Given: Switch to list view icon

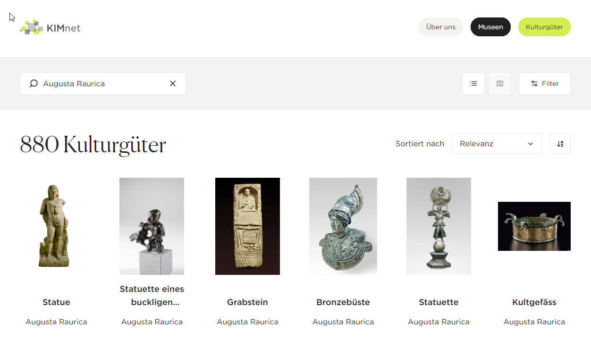Looking at the screenshot, I should coord(473,83).
